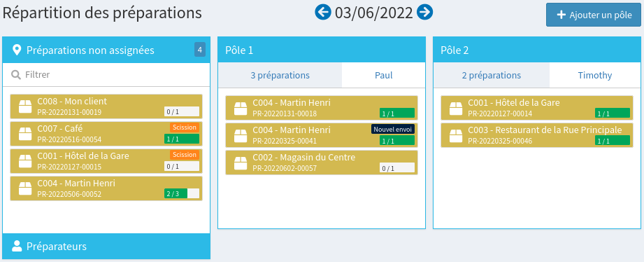
Task: Focus the Filtrer search field
Action: pos(106,74)
